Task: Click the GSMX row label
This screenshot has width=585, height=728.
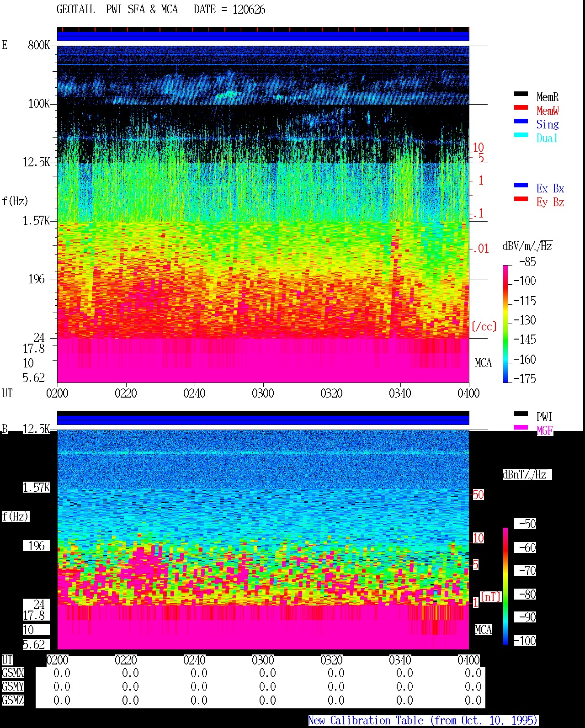Action: click(13, 673)
